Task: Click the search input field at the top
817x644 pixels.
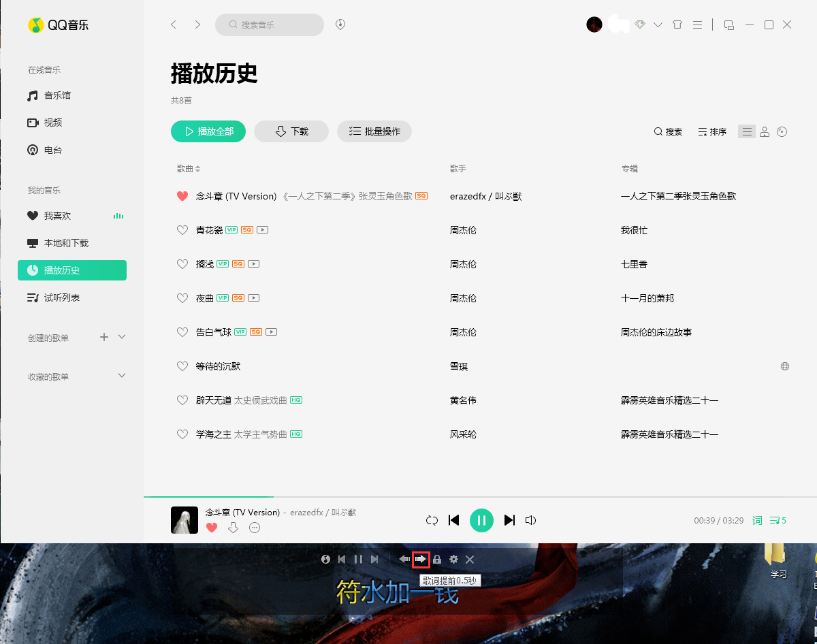Action: tap(270, 25)
